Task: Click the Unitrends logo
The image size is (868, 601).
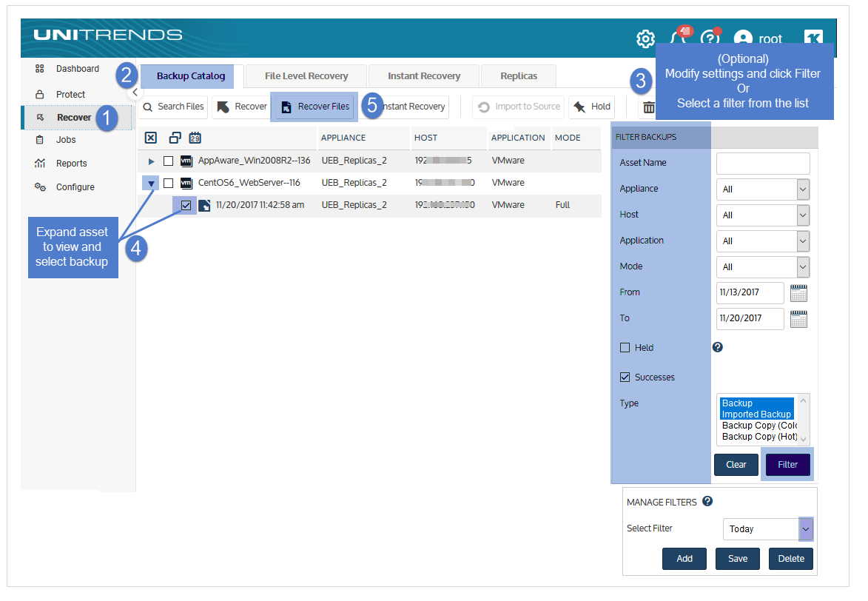Action: (108, 35)
